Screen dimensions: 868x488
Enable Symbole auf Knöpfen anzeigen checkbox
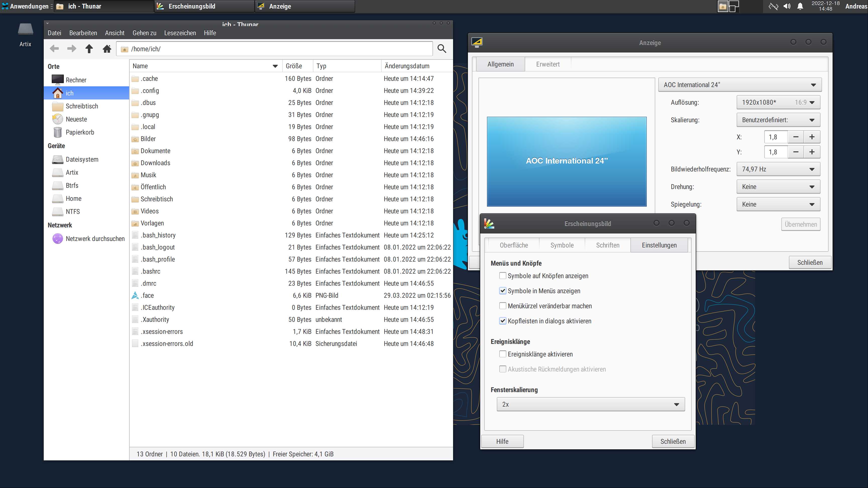(502, 276)
